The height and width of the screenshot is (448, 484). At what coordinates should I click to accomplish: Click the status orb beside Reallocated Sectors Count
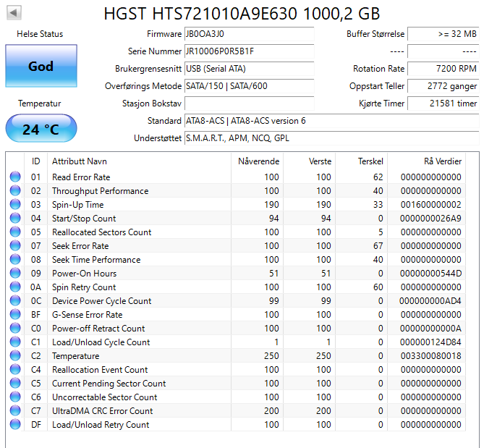(x=15, y=232)
